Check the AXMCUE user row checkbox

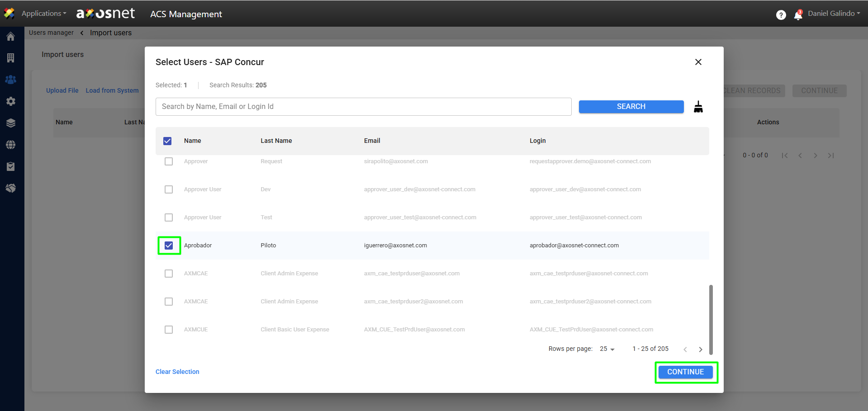point(169,330)
